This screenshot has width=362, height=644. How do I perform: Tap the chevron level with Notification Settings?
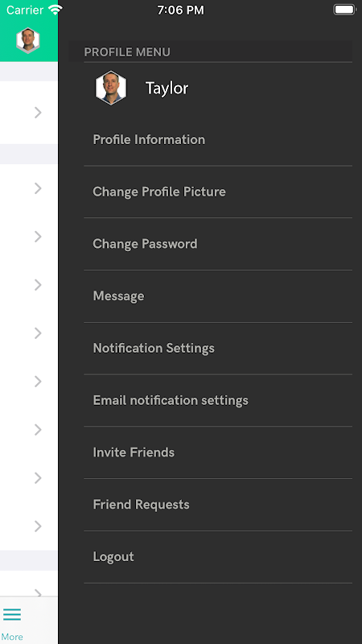[38, 333]
